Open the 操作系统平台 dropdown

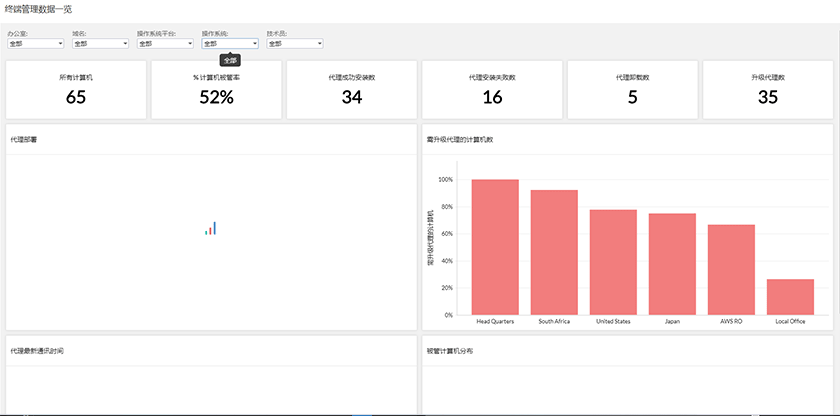pos(165,44)
